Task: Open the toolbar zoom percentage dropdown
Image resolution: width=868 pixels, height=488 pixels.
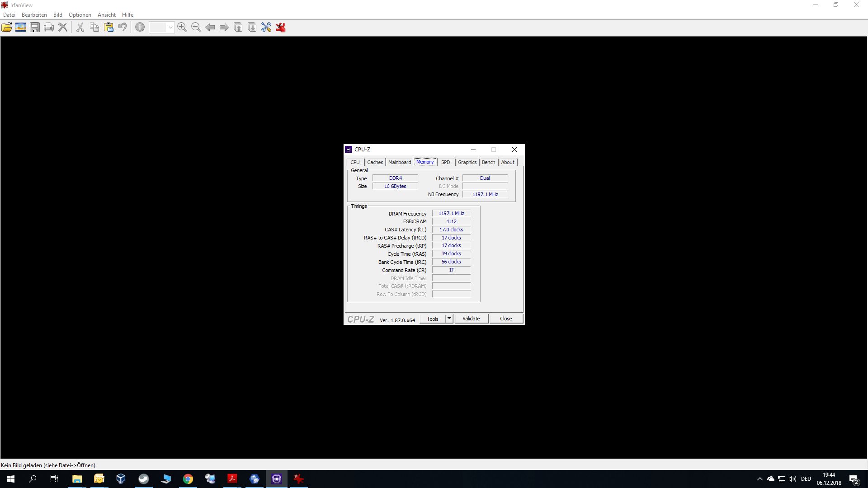Action: [x=170, y=28]
